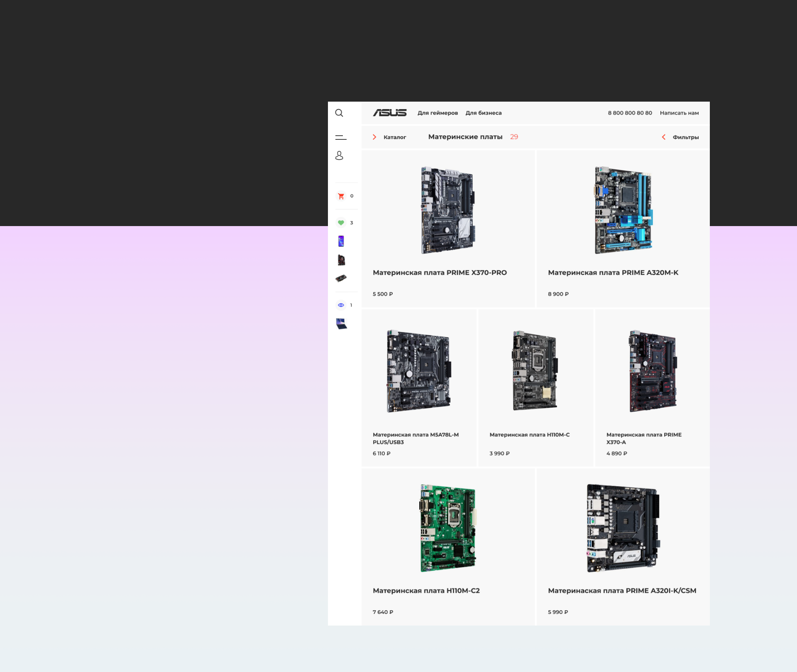Expand the Каталог chevron

point(374,137)
